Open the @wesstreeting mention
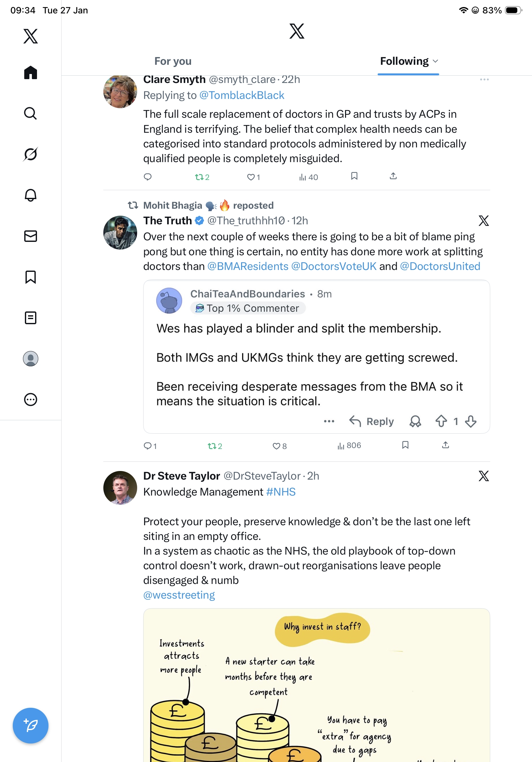This screenshot has height=762, width=532. click(x=179, y=595)
